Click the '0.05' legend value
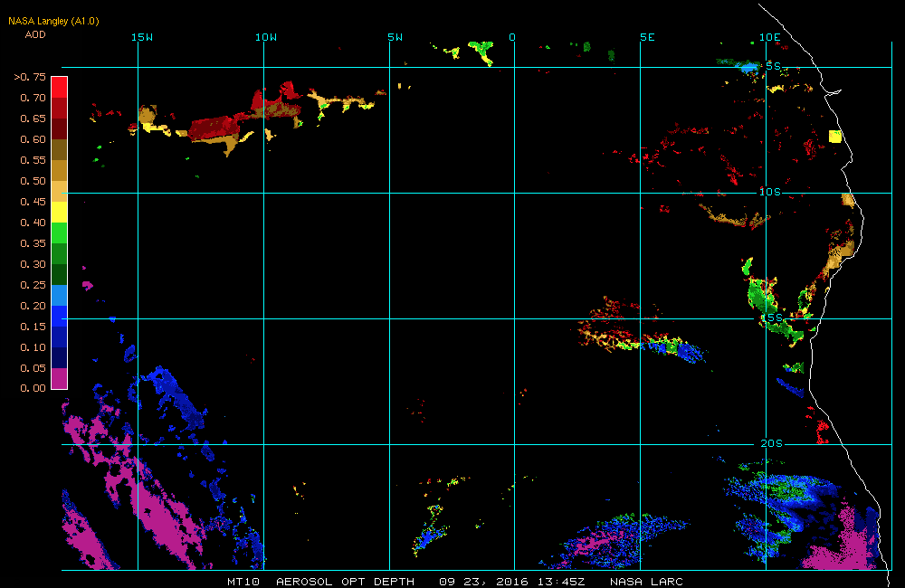 tap(33, 368)
